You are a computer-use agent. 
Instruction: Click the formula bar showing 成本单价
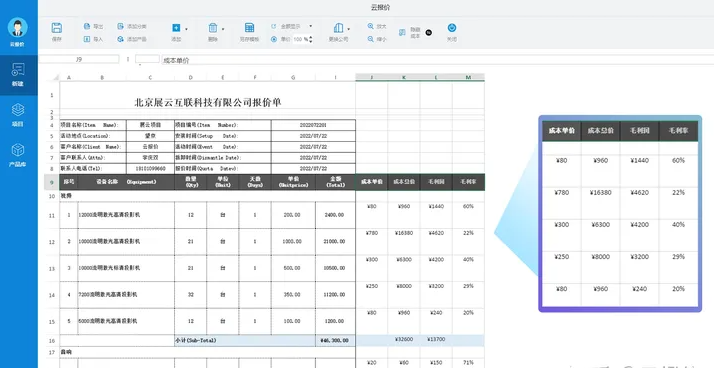[x=437, y=60]
